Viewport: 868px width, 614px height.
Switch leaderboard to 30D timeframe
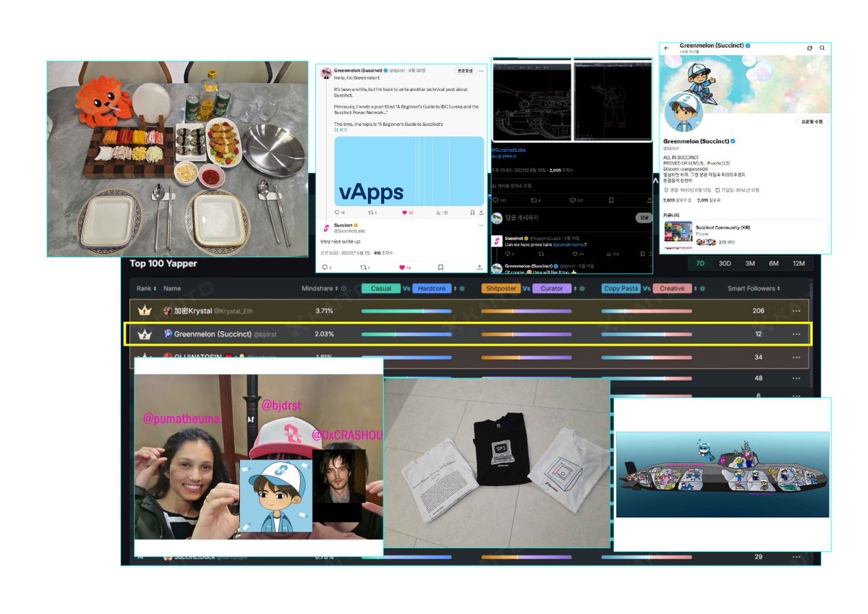tap(725, 263)
